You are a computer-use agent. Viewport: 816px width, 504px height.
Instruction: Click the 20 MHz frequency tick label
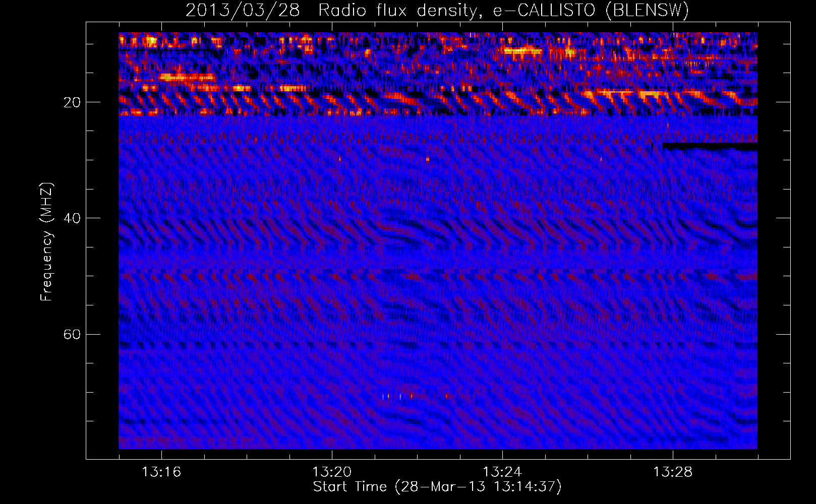pos(72,102)
